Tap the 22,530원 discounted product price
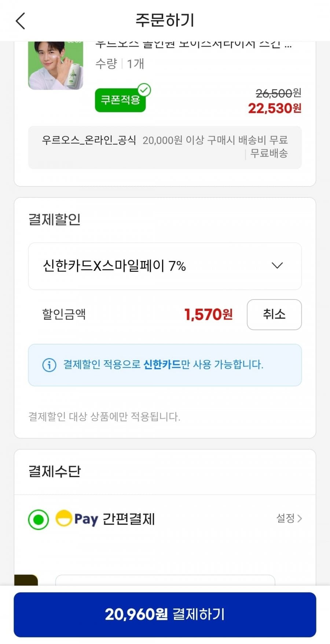 click(x=275, y=108)
